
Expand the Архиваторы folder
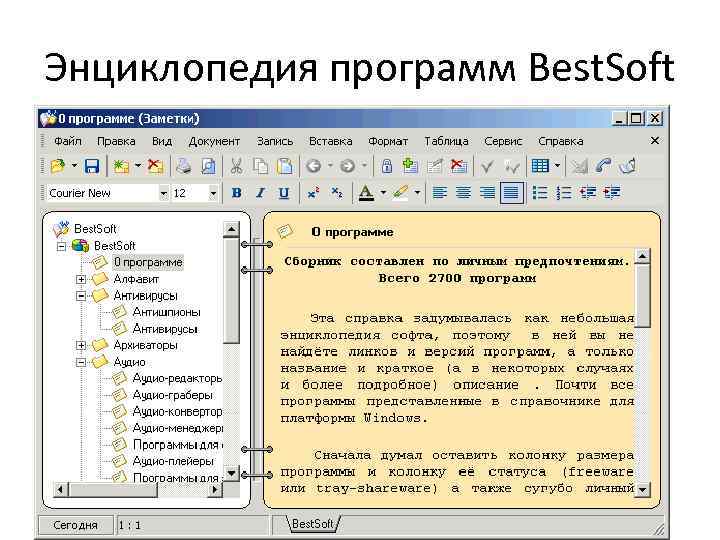pos(81,345)
